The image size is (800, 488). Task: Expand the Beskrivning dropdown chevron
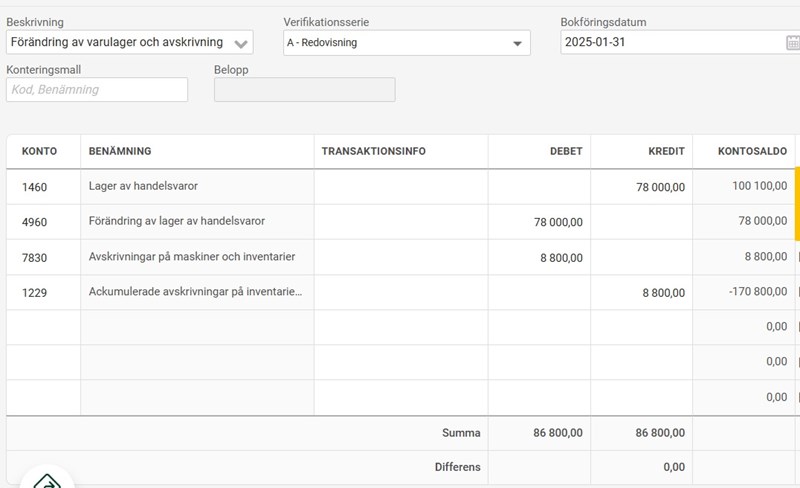click(x=240, y=43)
